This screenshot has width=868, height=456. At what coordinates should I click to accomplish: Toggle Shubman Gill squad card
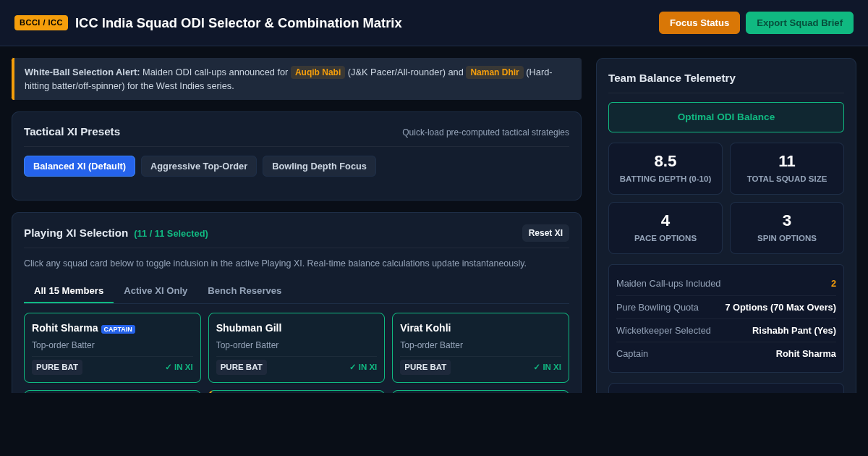pos(297,347)
